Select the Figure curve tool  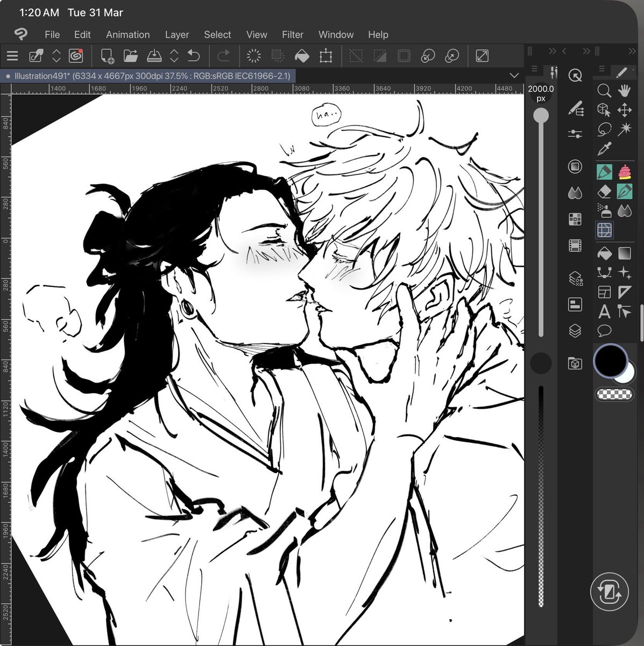604,272
